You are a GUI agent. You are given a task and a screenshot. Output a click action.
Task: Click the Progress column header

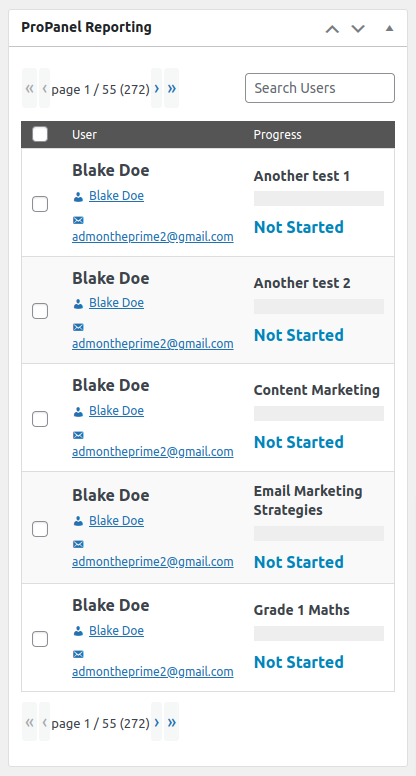pyautogui.click(x=277, y=135)
